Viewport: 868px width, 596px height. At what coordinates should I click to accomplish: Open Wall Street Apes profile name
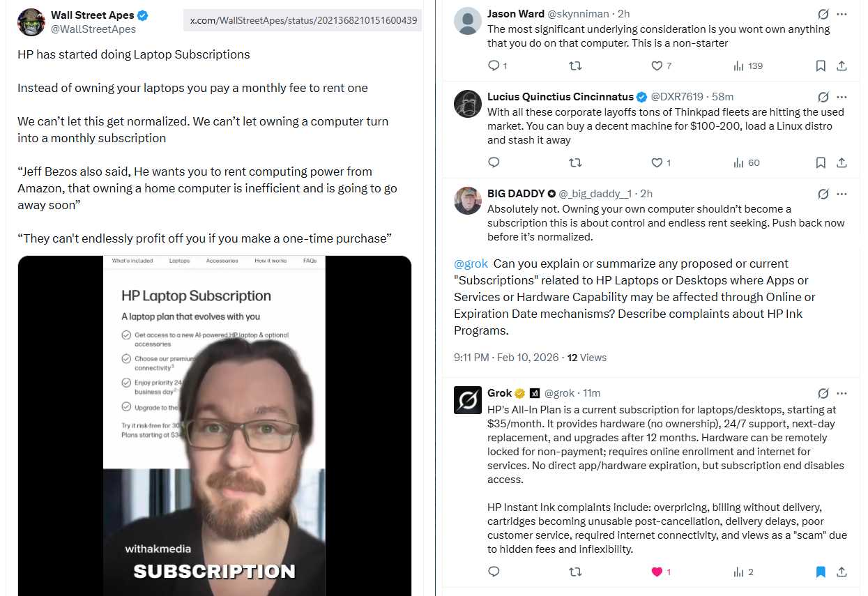pyautogui.click(x=93, y=15)
